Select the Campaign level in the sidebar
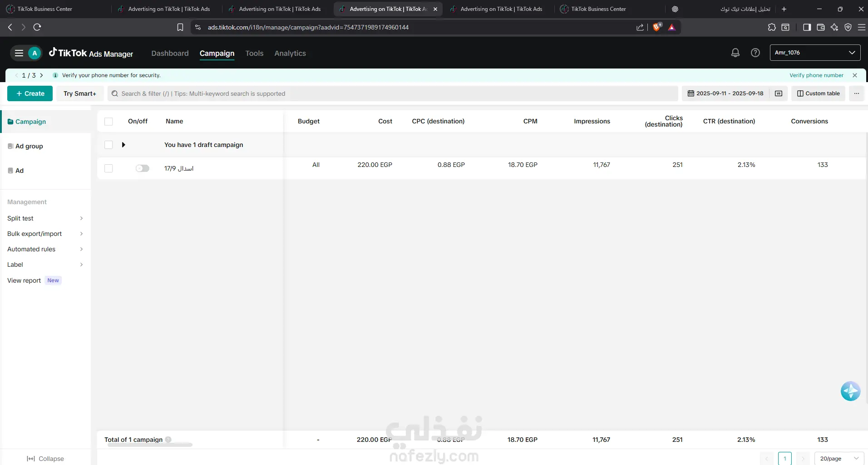Image resolution: width=868 pixels, height=465 pixels. 45,122
